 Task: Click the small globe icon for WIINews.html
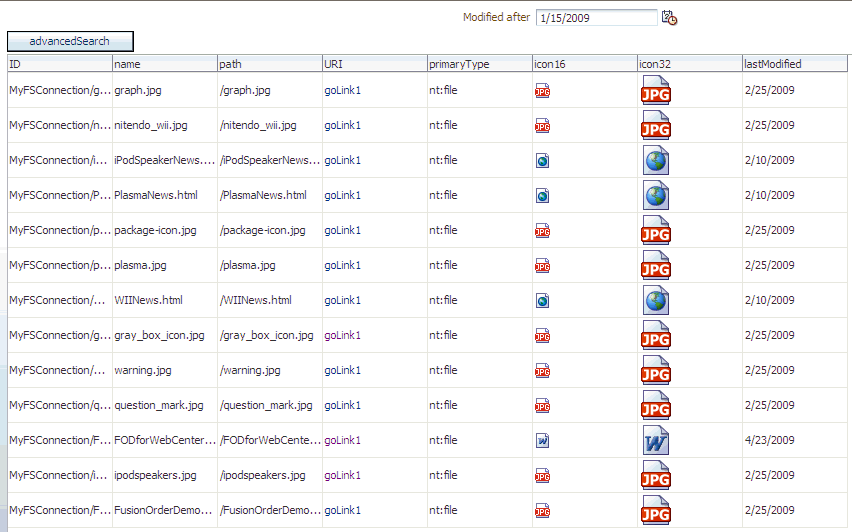pos(542,301)
